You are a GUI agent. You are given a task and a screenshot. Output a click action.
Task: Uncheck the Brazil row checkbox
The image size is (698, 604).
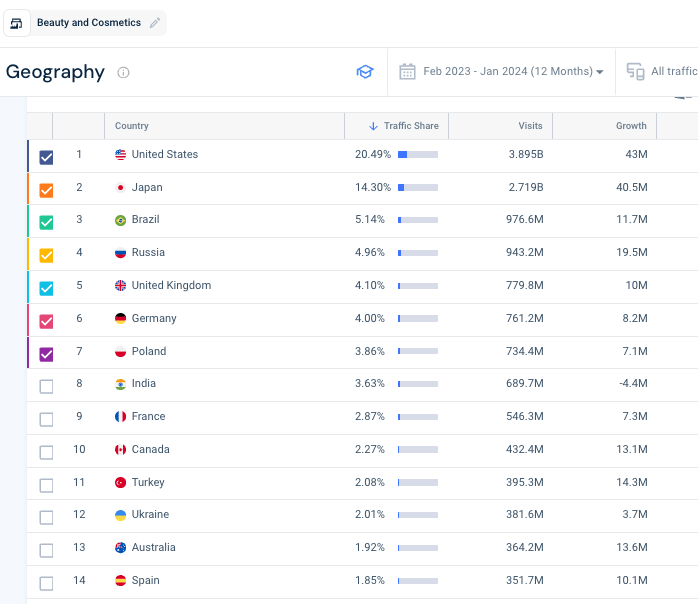coord(46,223)
